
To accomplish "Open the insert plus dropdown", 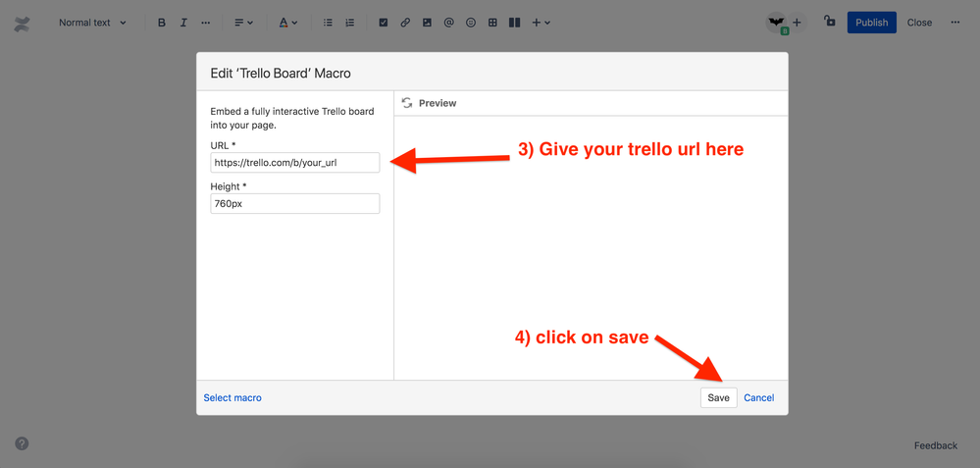I will click(541, 23).
